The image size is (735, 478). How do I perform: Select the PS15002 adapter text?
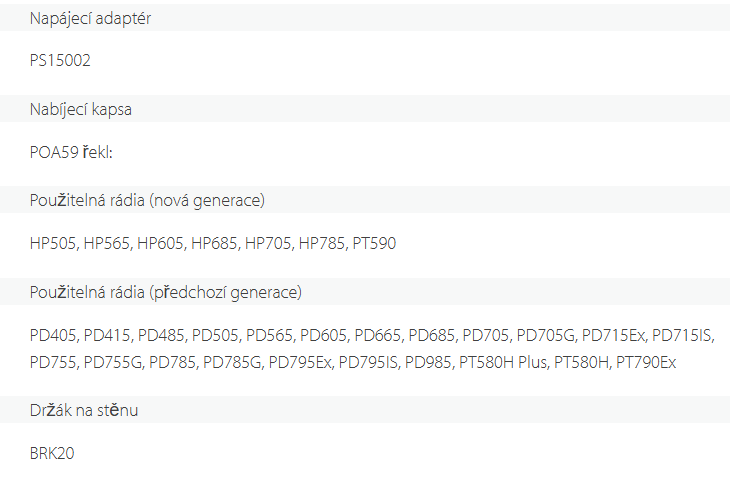tap(60, 60)
